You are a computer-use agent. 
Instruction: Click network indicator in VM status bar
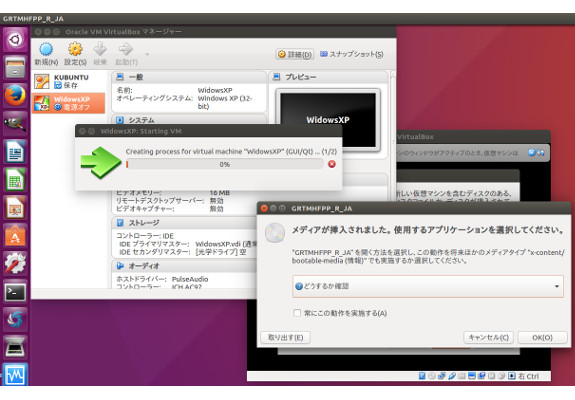tap(442, 376)
